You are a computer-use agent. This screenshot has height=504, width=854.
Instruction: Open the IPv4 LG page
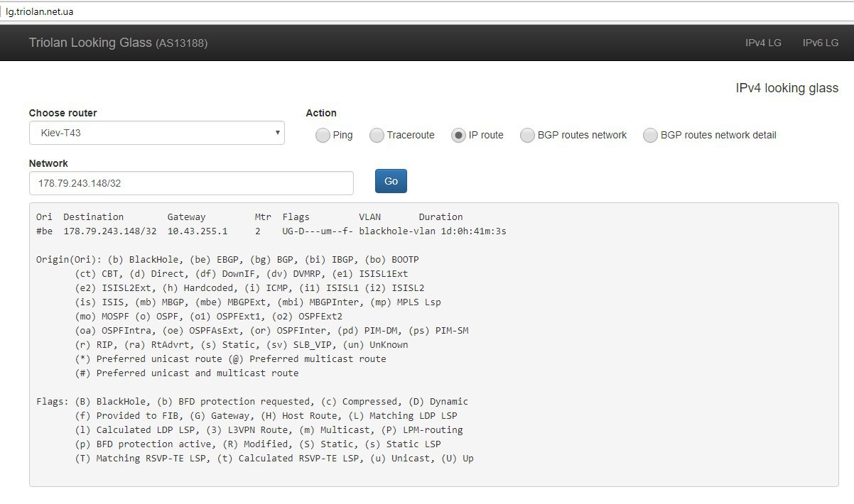coord(763,43)
